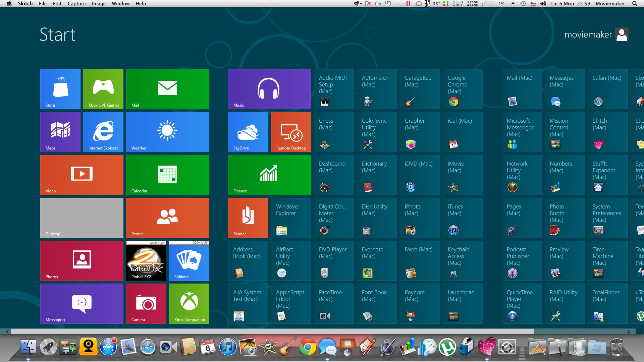
Task: Open Keychain Access (Mac) tile
Action: (x=463, y=261)
